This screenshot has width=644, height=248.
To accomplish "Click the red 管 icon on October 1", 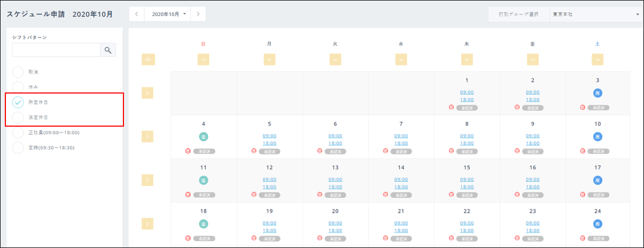I will click(452, 107).
